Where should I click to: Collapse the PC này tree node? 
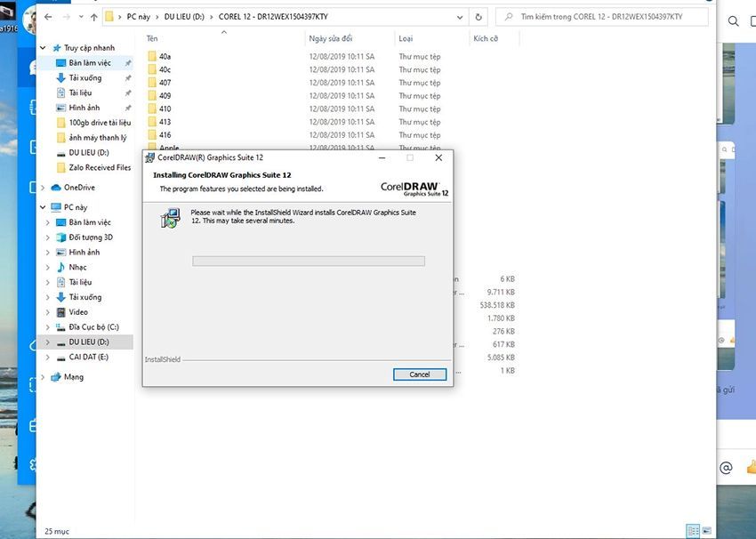[43, 207]
